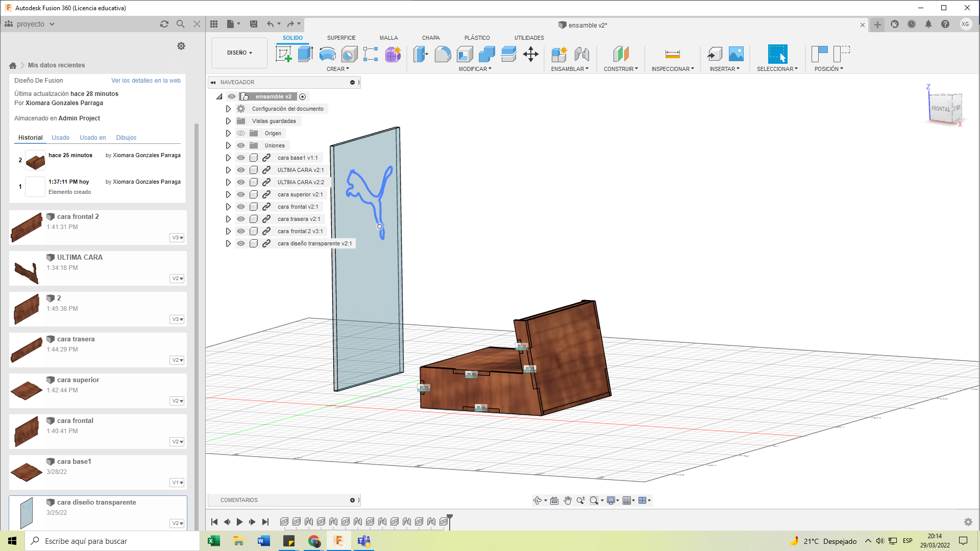This screenshot has width=980, height=551.
Task: Click the Undo arrow
Action: click(x=270, y=24)
